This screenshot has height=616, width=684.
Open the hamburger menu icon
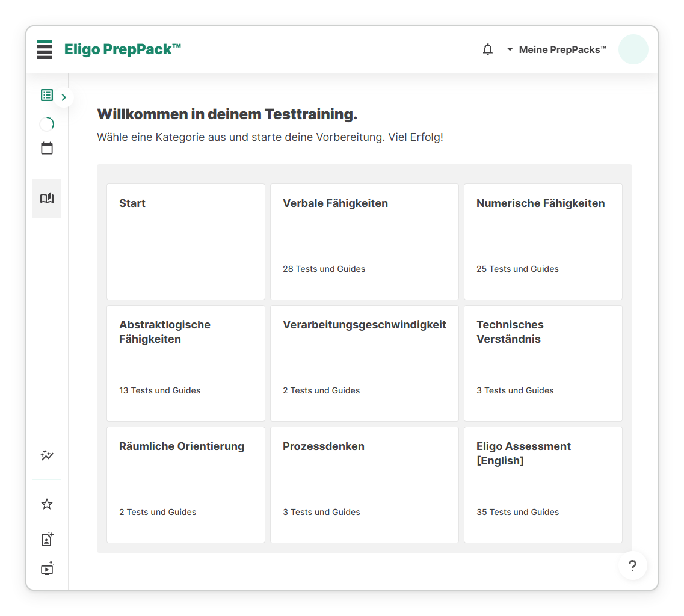45,49
